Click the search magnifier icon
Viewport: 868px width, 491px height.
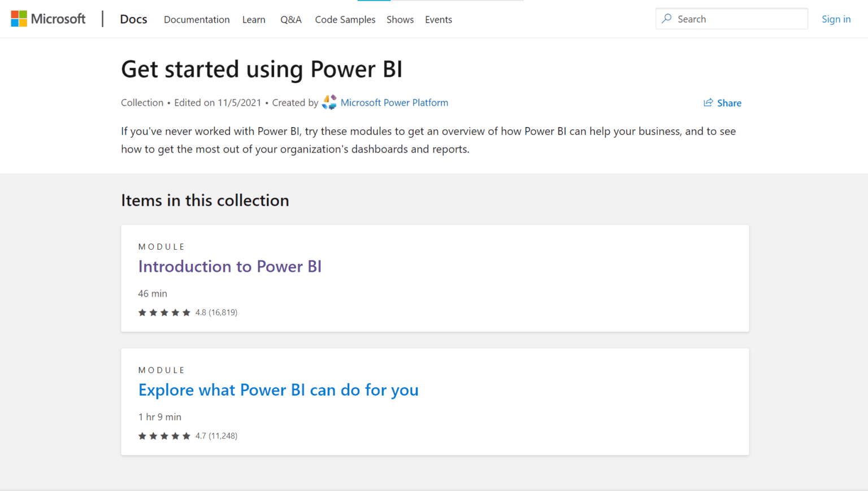[668, 19]
